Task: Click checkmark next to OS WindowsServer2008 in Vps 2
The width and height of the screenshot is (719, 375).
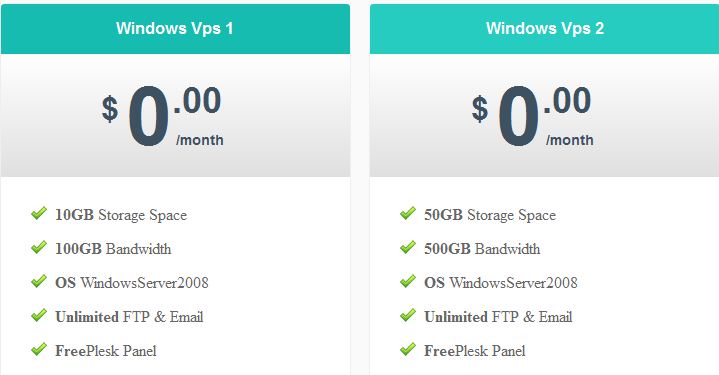Action: click(408, 281)
